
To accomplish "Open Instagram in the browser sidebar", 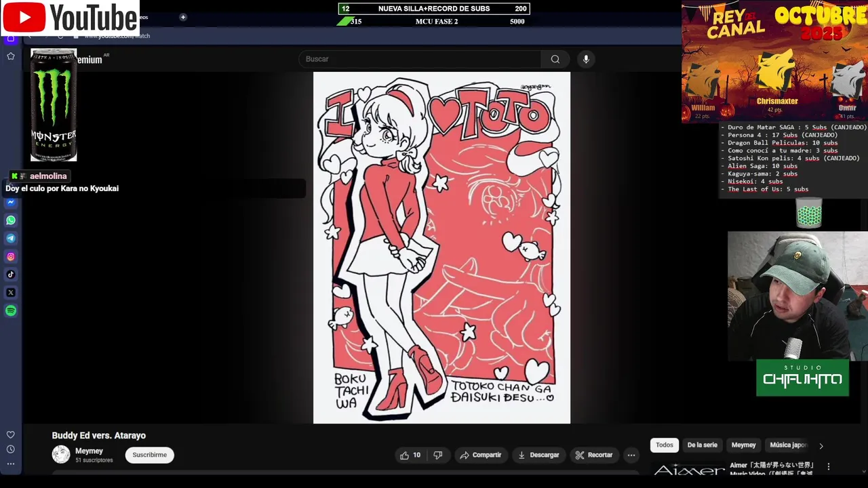I will point(11,256).
